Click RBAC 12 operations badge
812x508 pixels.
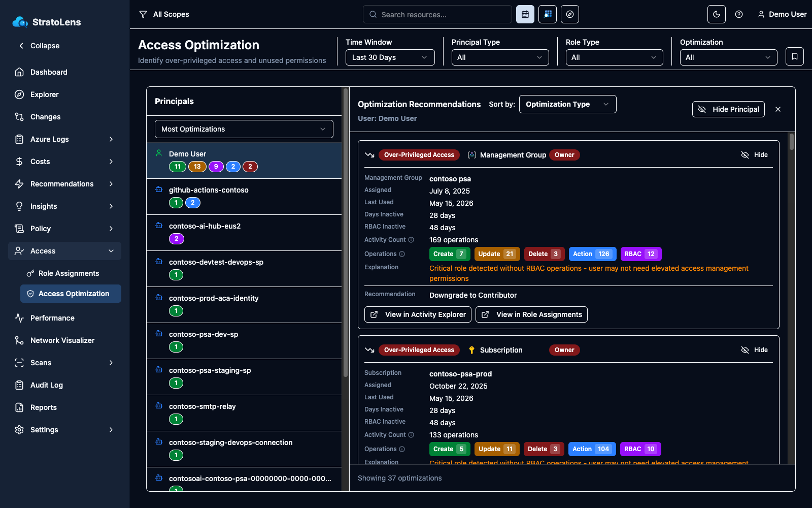(641, 254)
